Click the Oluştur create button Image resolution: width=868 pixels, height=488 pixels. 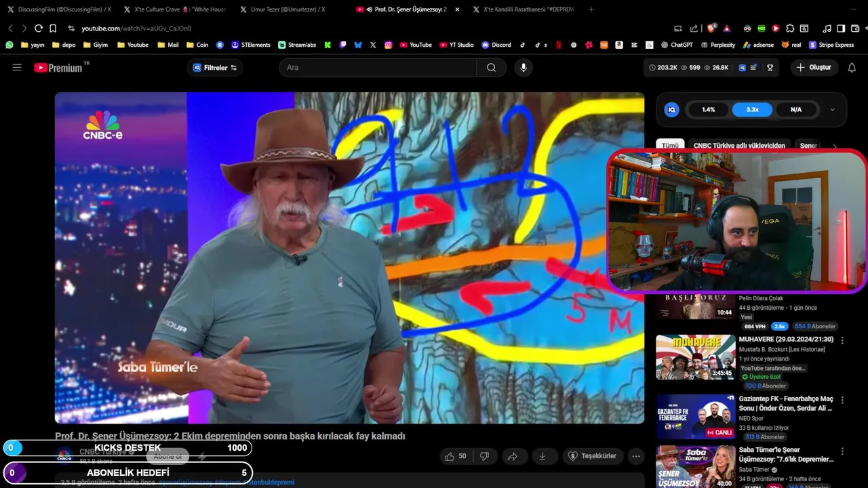point(814,68)
